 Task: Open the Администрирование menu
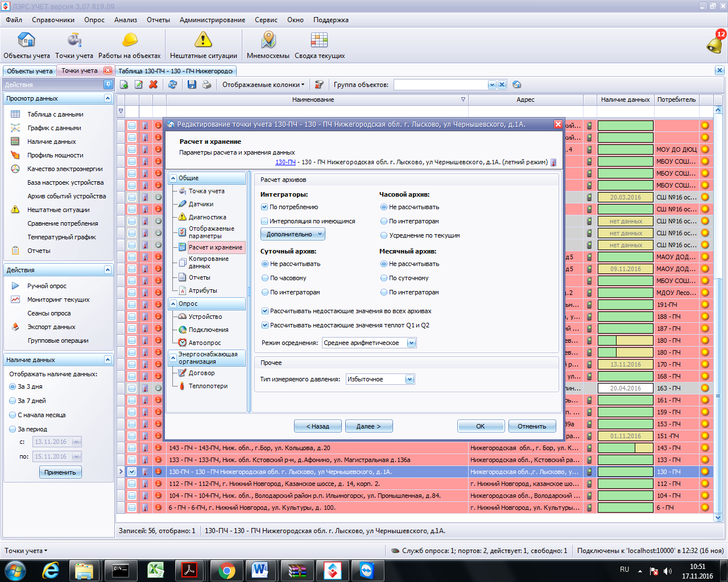[x=212, y=20]
